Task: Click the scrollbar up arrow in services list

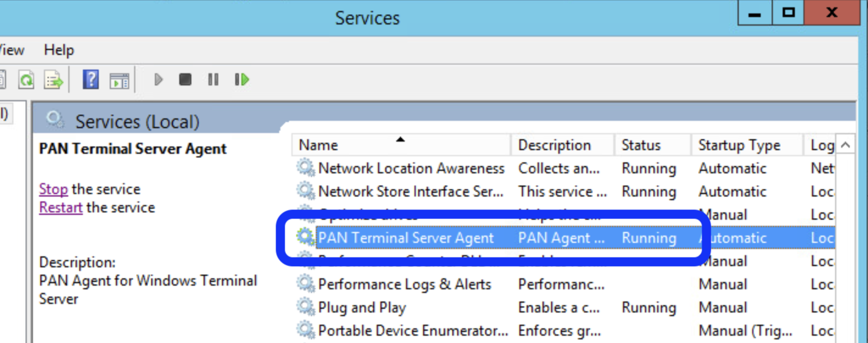Action: click(x=845, y=145)
